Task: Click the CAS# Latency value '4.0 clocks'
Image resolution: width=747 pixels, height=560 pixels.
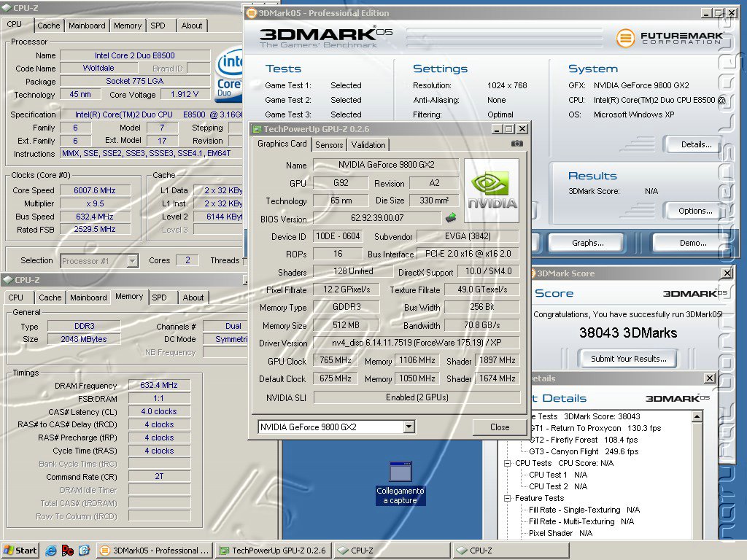Action: tap(159, 411)
